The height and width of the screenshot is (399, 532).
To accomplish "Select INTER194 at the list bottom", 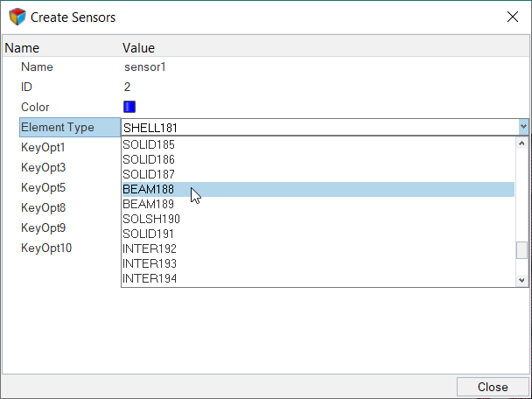I will click(x=150, y=278).
